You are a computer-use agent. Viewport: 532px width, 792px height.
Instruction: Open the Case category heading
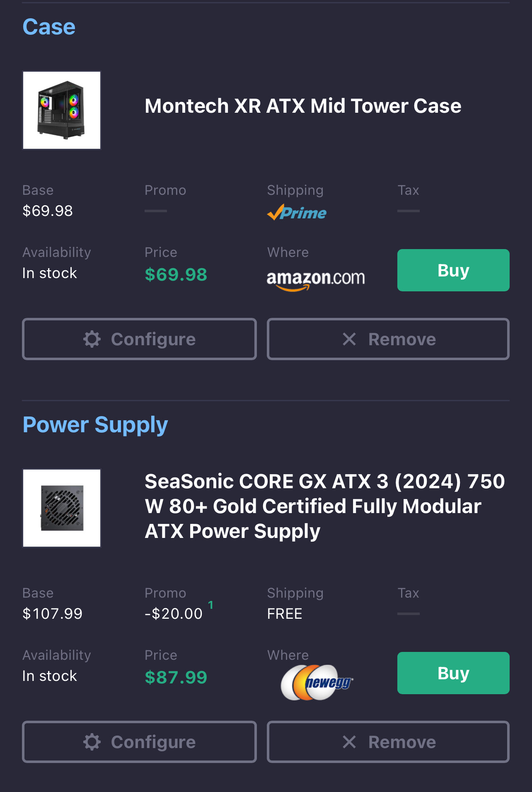tap(49, 27)
